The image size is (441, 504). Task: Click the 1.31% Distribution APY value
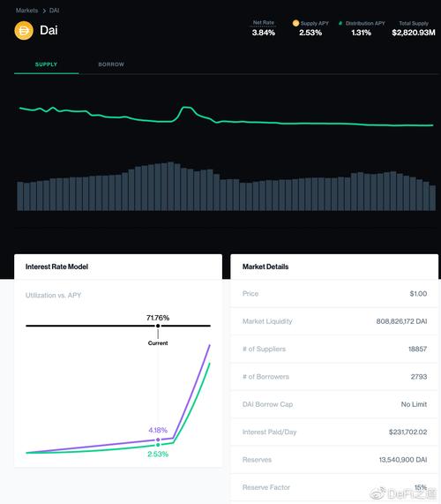point(361,33)
